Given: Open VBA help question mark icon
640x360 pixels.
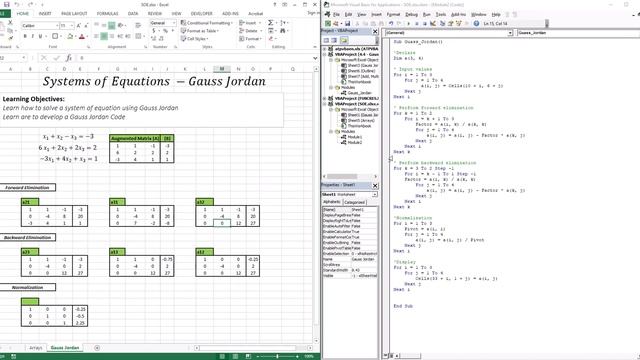Looking at the screenshot, I should [476, 24].
